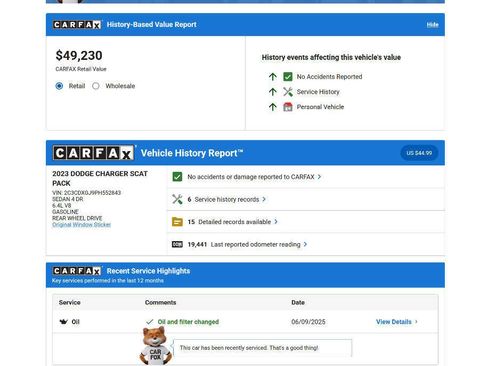Click the Service column header
Screen dimensions: 488x366
70,302
